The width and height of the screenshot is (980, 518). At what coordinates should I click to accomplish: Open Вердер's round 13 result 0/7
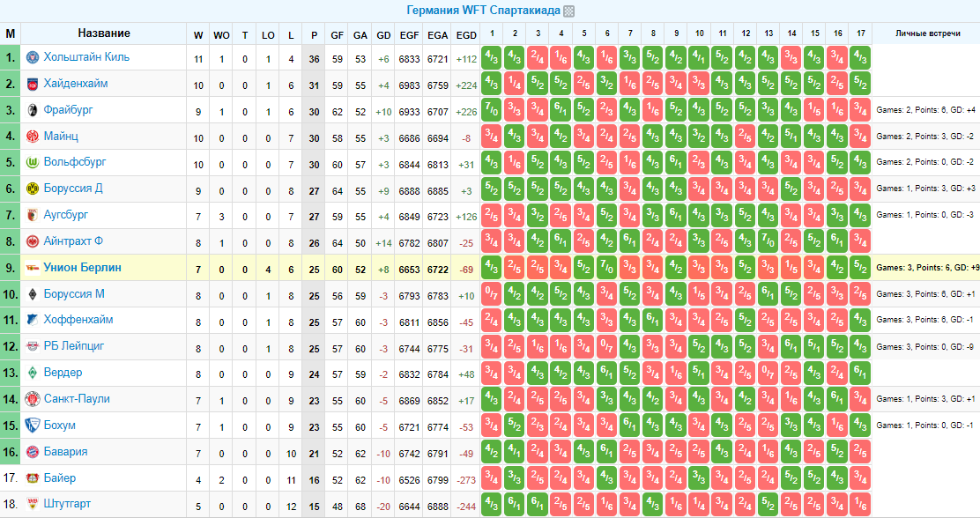[x=768, y=373]
